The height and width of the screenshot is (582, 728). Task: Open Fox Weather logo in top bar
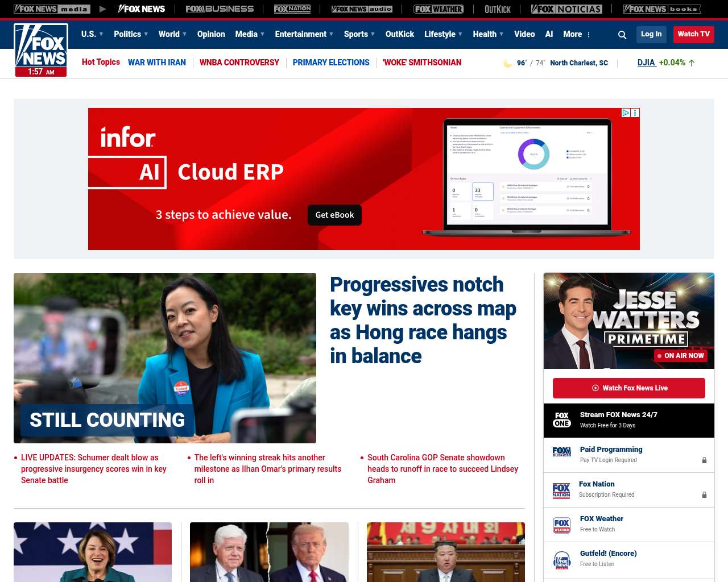(439, 9)
